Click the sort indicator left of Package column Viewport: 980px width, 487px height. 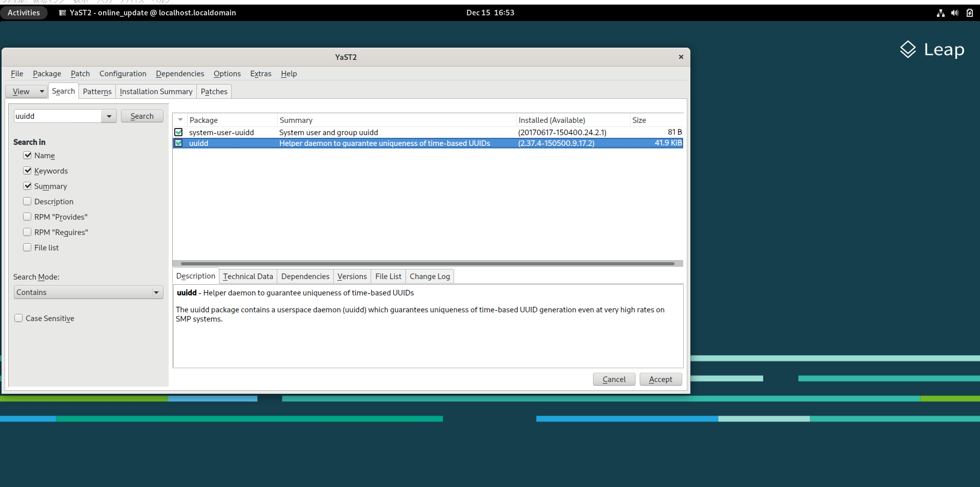[x=180, y=119]
